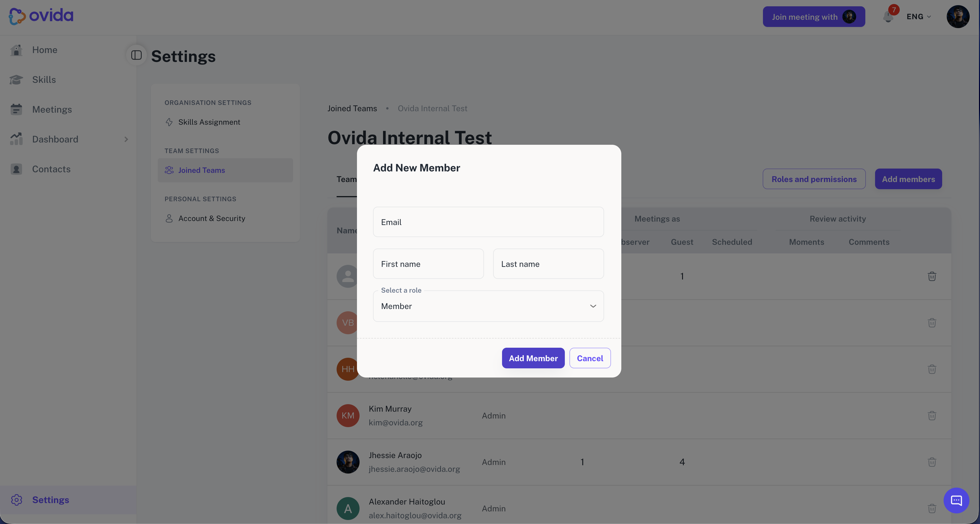Click the Joined Teams people icon
Viewport: 980px width, 524px height.
click(169, 170)
